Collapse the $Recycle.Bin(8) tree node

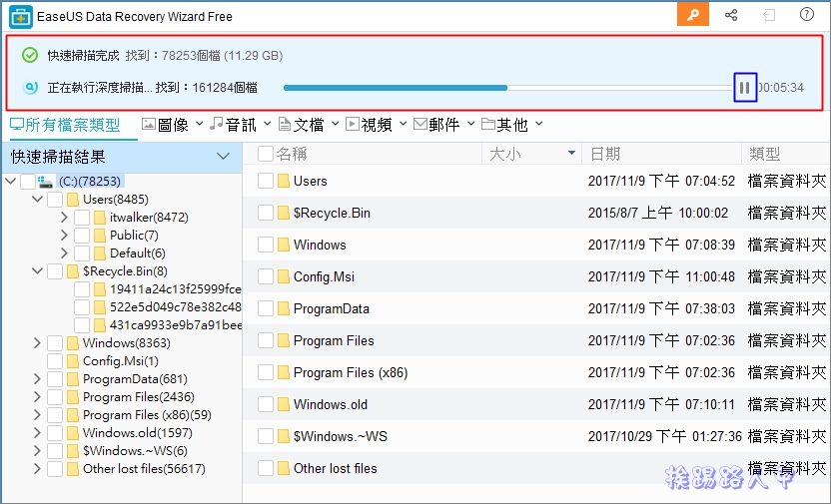coord(37,271)
